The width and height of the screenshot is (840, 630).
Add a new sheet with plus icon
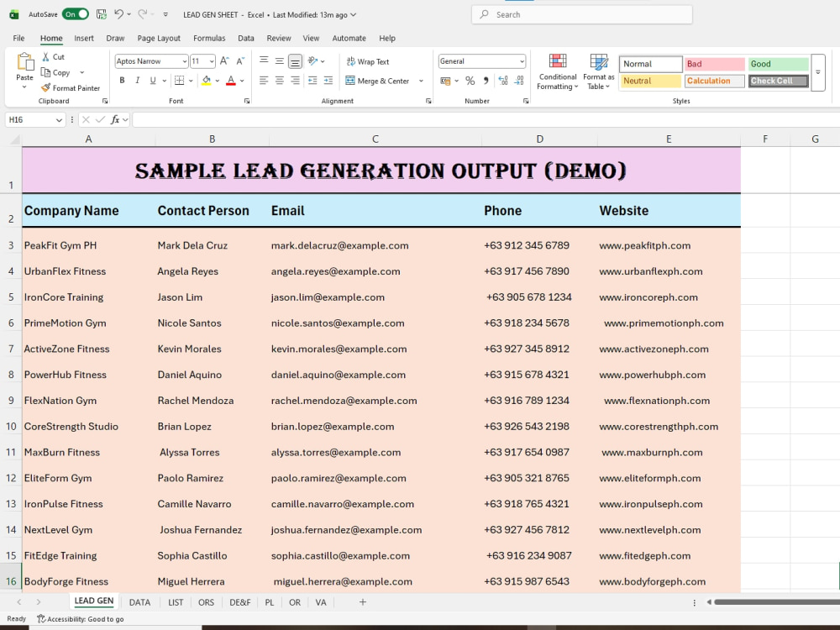pyautogui.click(x=363, y=602)
